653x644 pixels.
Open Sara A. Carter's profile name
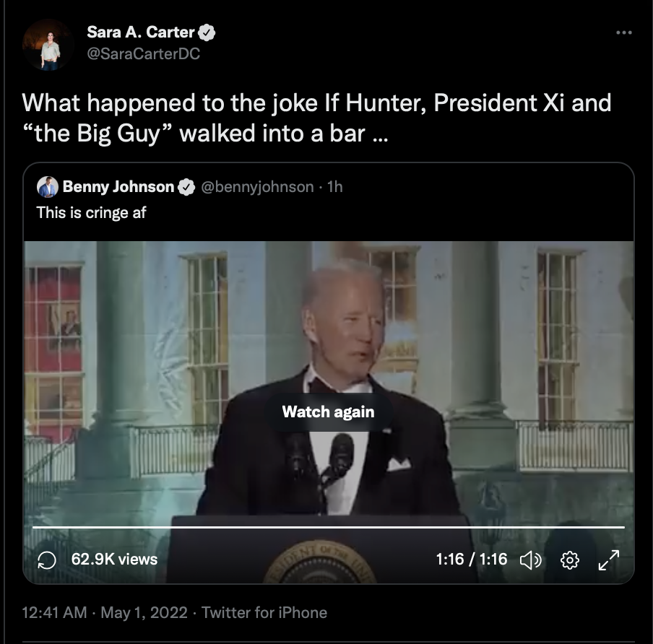click(141, 32)
